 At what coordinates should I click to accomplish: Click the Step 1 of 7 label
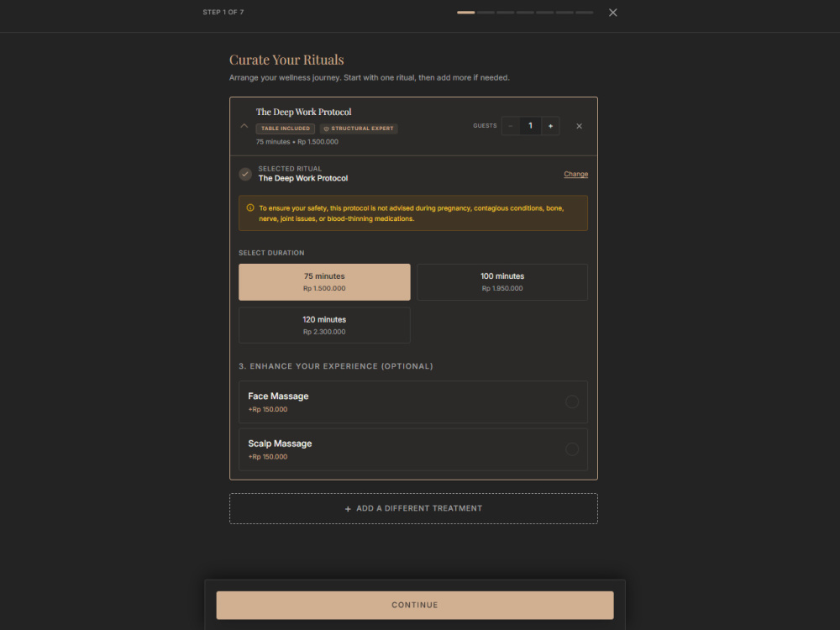pyautogui.click(x=223, y=13)
